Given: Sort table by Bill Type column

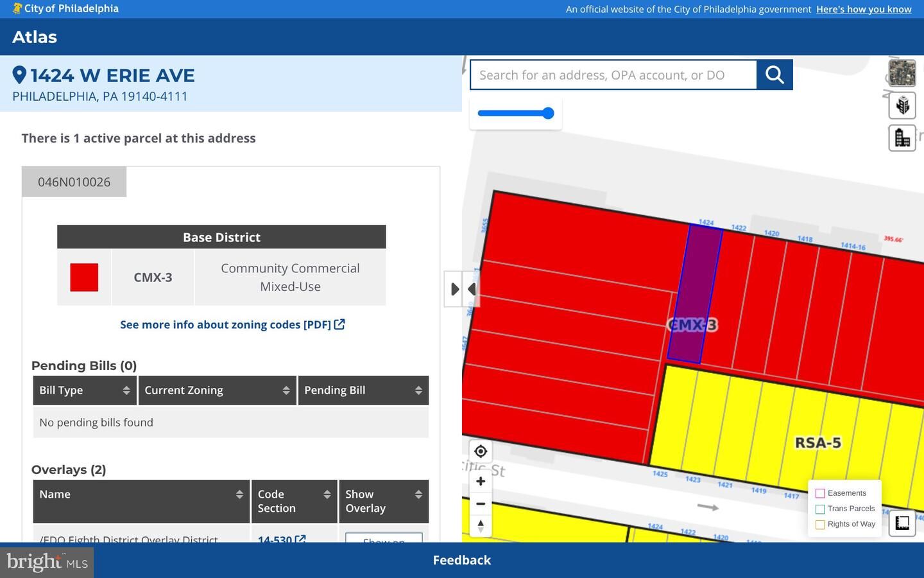Looking at the screenshot, I should coord(85,390).
